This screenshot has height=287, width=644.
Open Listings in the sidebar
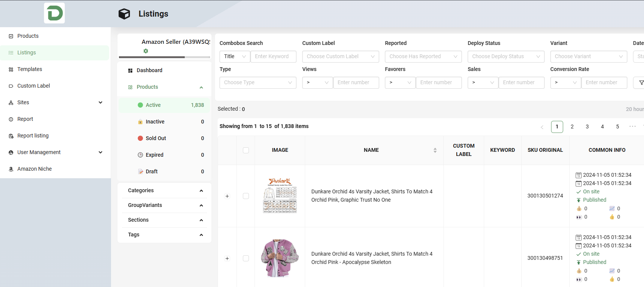coord(55,53)
